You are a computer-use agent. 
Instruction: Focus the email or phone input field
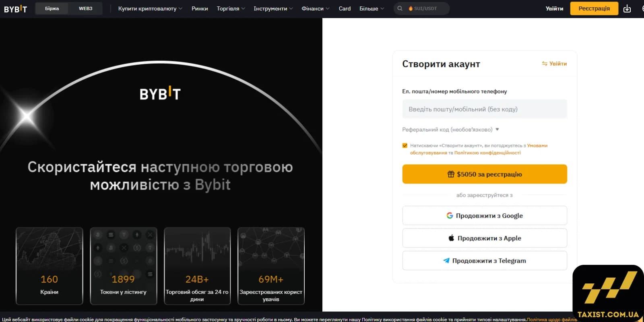(x=485, y=109)
